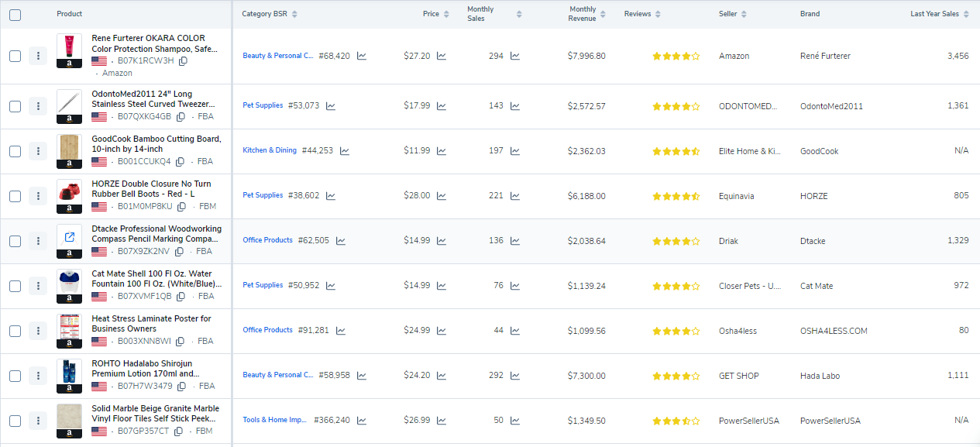The height and width of the screenshot is (447, 980).
Task: Open row actions menu for Cat Mate fountain
Action: (x=38, y=286)
